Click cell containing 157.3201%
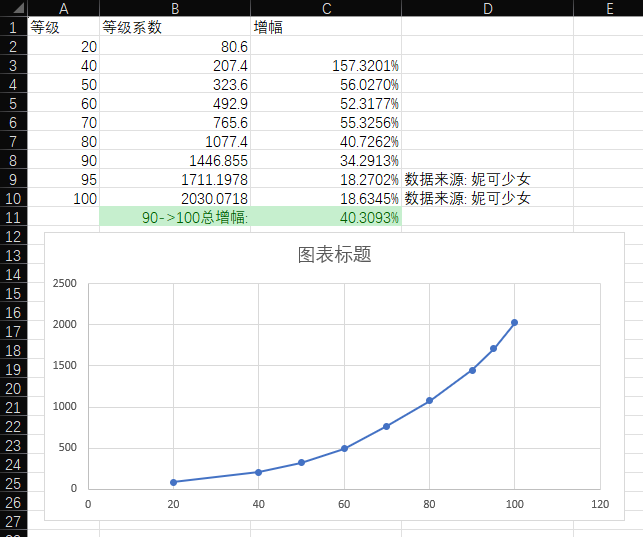 tap(326, 65)
